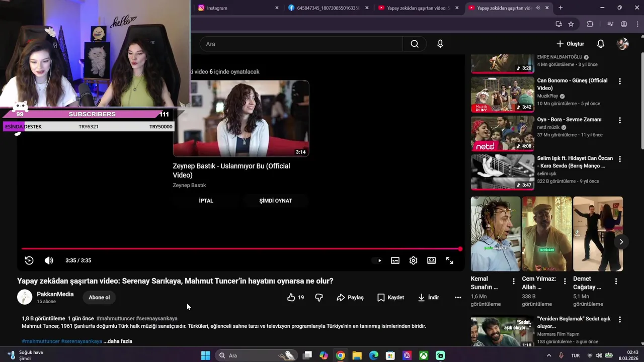Focus the YouTube Ara search field
This screenshot has width=644, height=362.
pos(302,44)
